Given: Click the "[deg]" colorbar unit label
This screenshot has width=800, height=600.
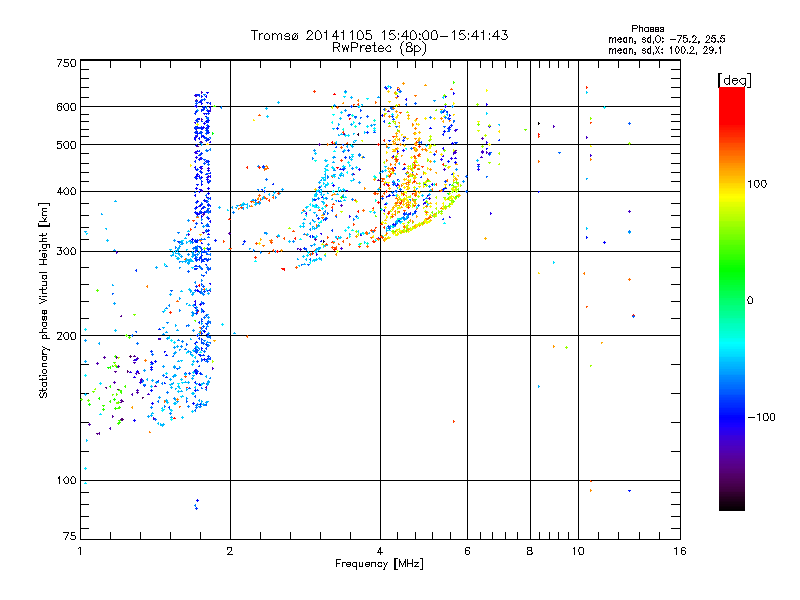Looking at the screenshot, I should click(x=734, y=80).
